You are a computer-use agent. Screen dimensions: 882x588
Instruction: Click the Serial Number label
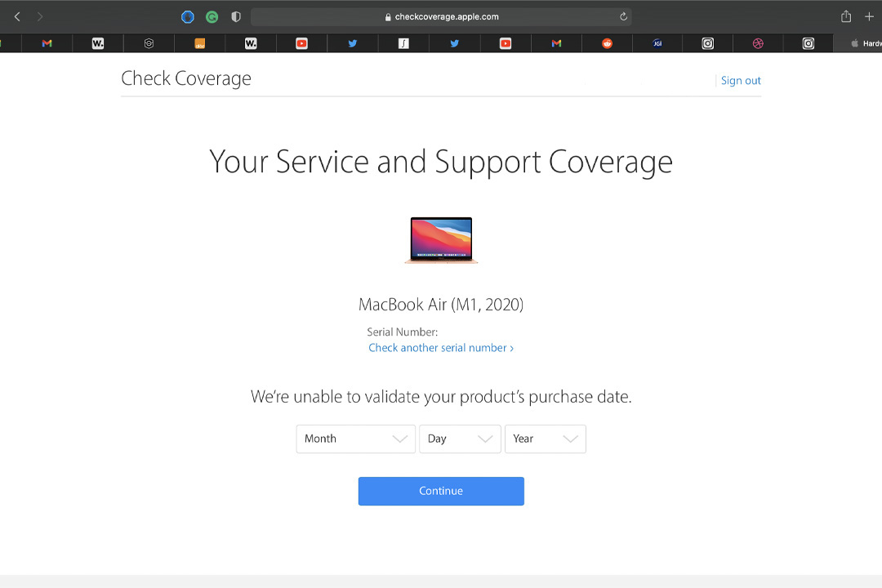(402, 332)
